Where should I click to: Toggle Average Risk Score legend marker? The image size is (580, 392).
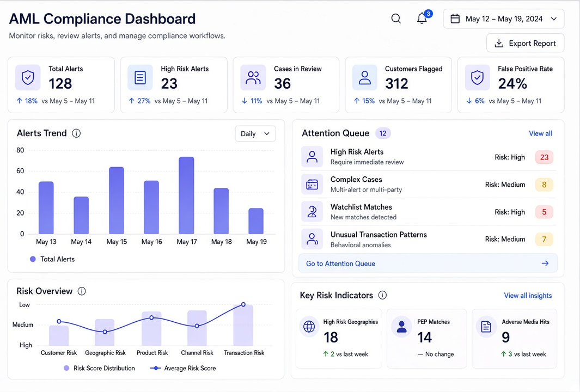155,368
